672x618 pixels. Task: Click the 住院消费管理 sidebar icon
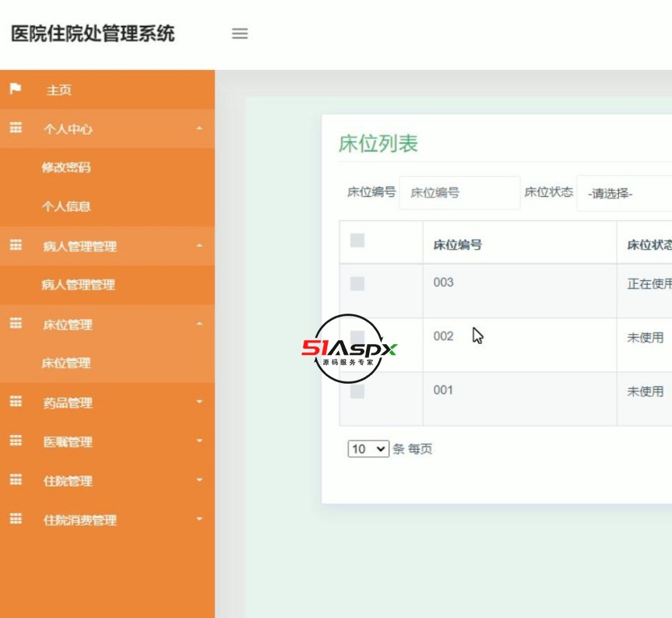click(15, 520)
